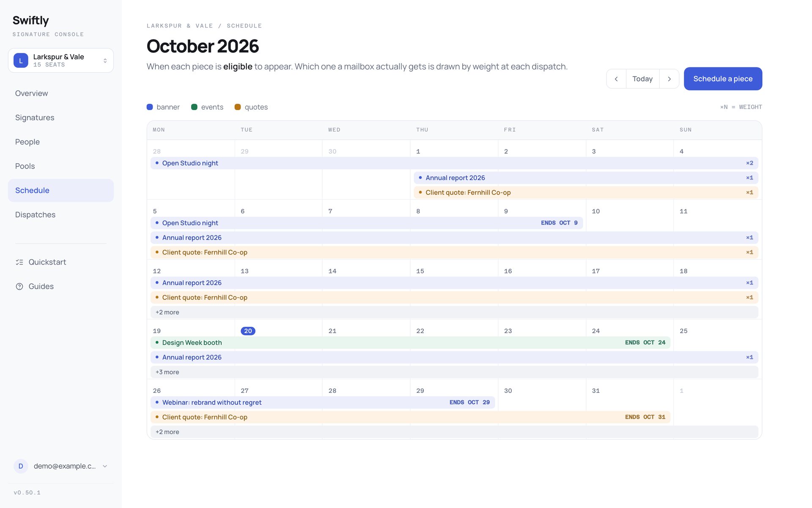Screen dimensions: 812x508
Task: Go to next month arrow
Action: (x=669, y=79)
